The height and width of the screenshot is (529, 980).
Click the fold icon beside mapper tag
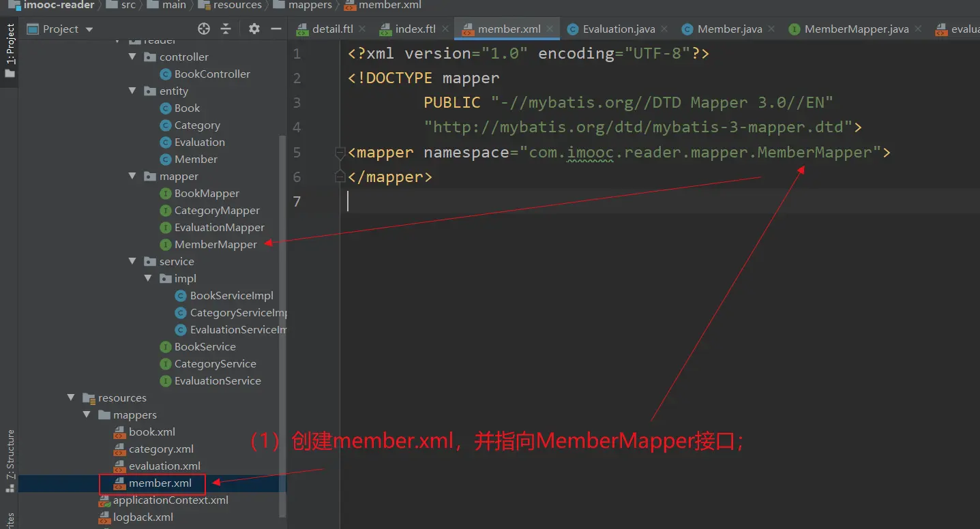[340, 153]
